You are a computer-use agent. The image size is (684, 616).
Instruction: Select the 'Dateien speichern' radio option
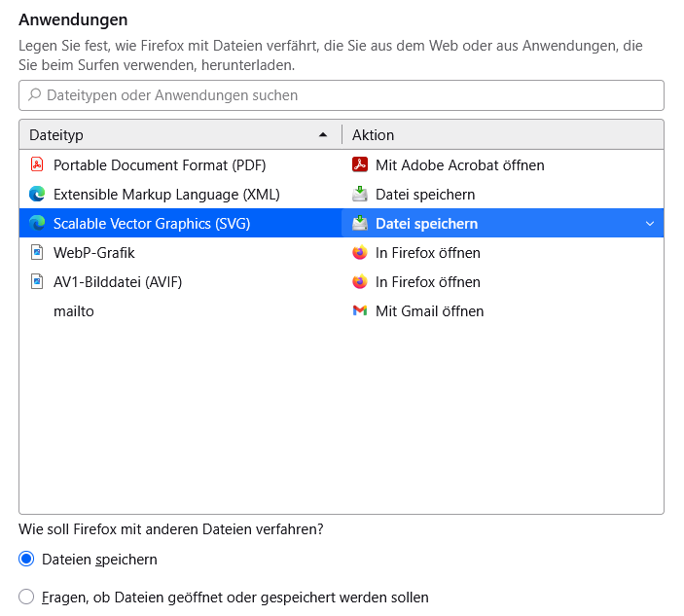click(26, 560)
